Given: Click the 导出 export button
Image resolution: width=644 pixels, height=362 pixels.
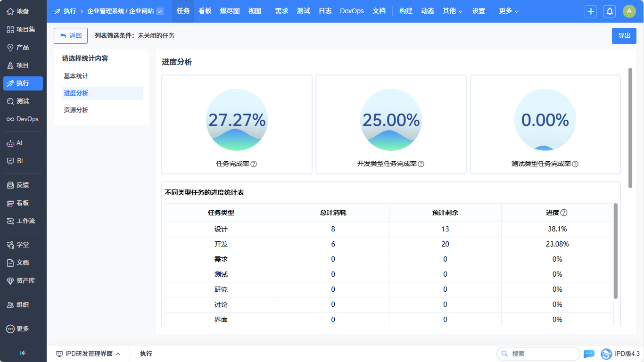Looking at the screenshot, I should click(x=624, y=36).
